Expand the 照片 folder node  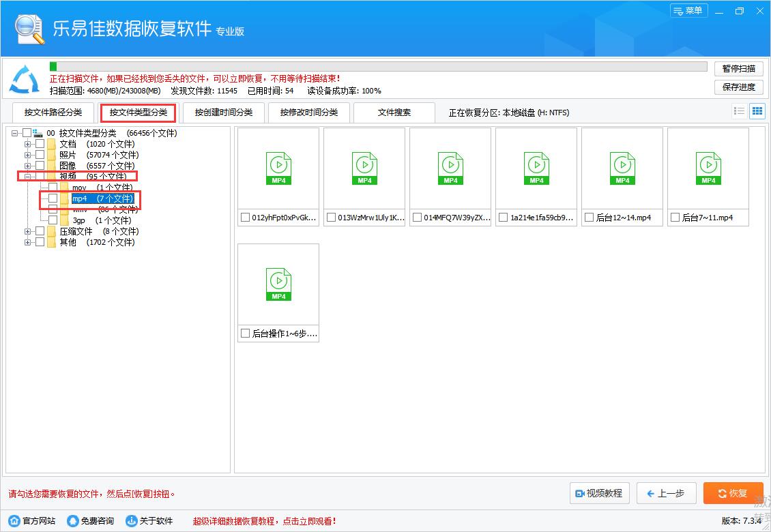[27, 155]
